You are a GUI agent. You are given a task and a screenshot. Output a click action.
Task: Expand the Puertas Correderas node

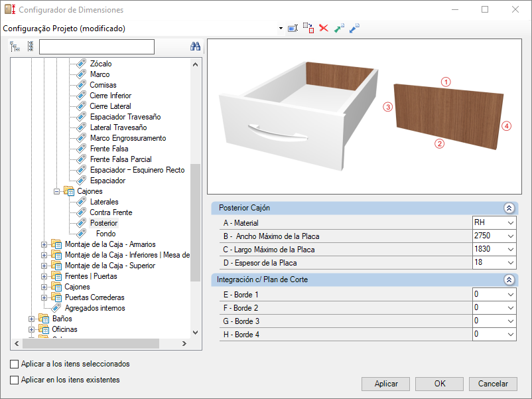[x=44, y=297]
